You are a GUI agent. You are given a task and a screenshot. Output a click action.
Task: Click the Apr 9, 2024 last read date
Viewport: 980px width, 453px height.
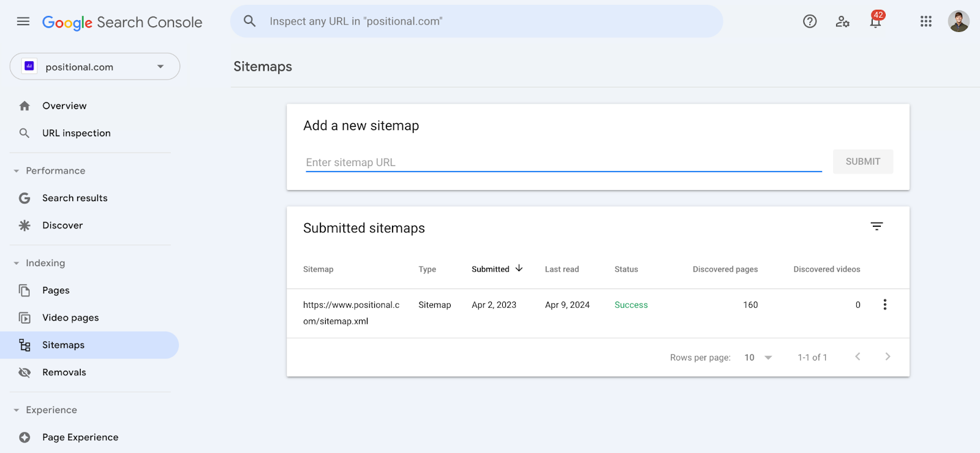pos(567,305)
